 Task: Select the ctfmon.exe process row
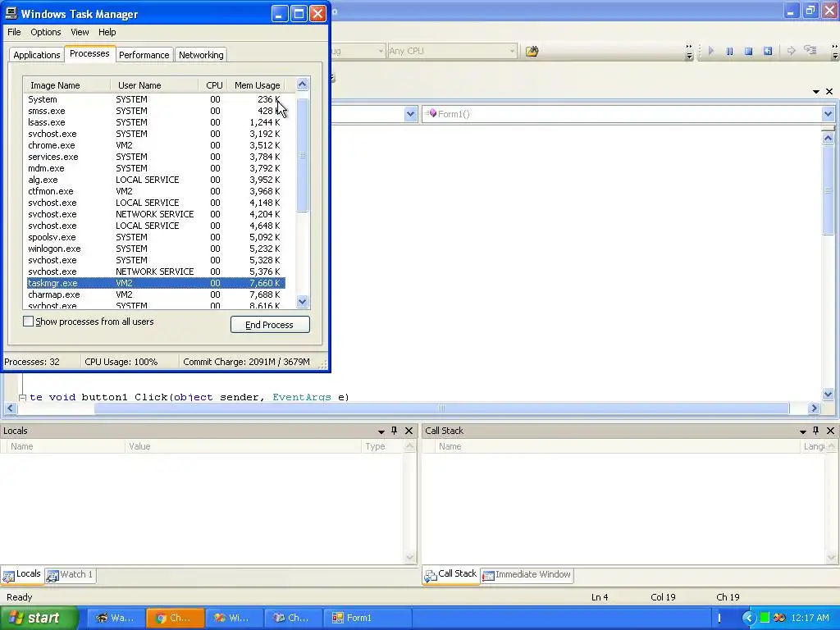(156, 191)
